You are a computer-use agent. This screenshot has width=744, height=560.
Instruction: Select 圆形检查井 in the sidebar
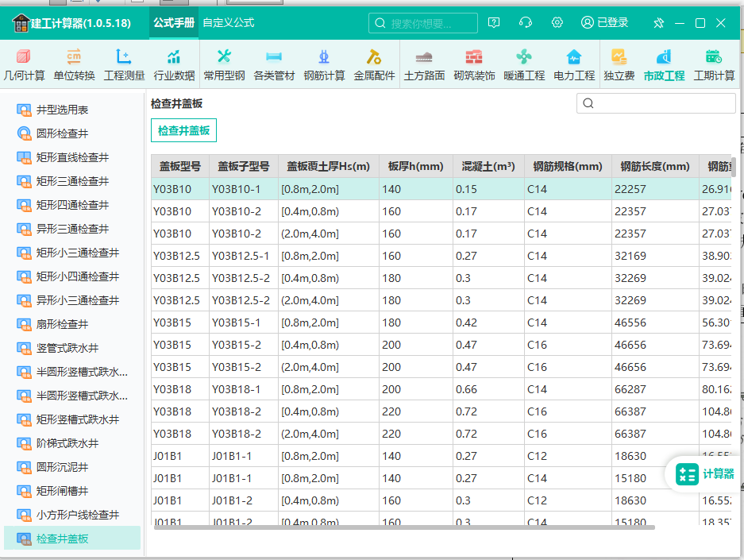(x=71, y=133)
